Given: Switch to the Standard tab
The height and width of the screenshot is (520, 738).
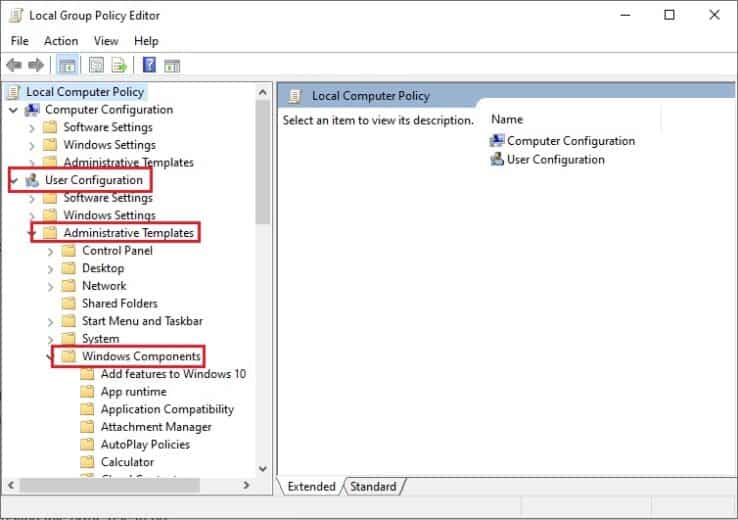Looking at the screenshot, I should pyautogui.click(x=373, y=487).
